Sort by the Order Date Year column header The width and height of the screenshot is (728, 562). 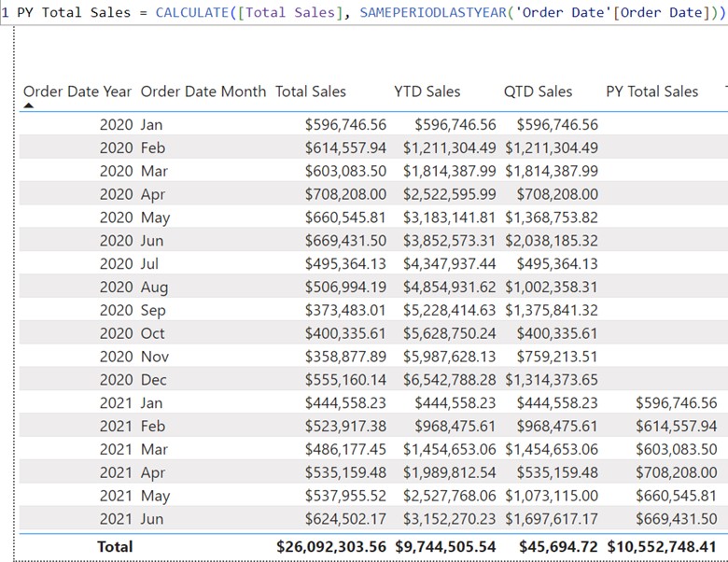pos(77,91)
